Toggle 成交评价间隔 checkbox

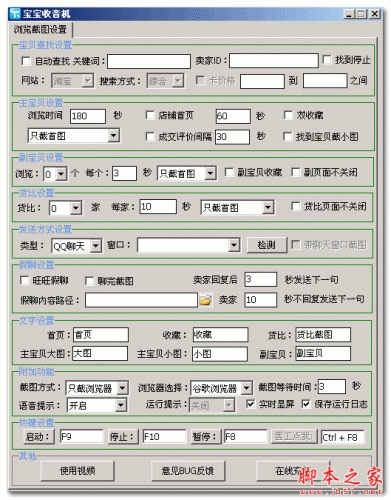pos(150,136)
